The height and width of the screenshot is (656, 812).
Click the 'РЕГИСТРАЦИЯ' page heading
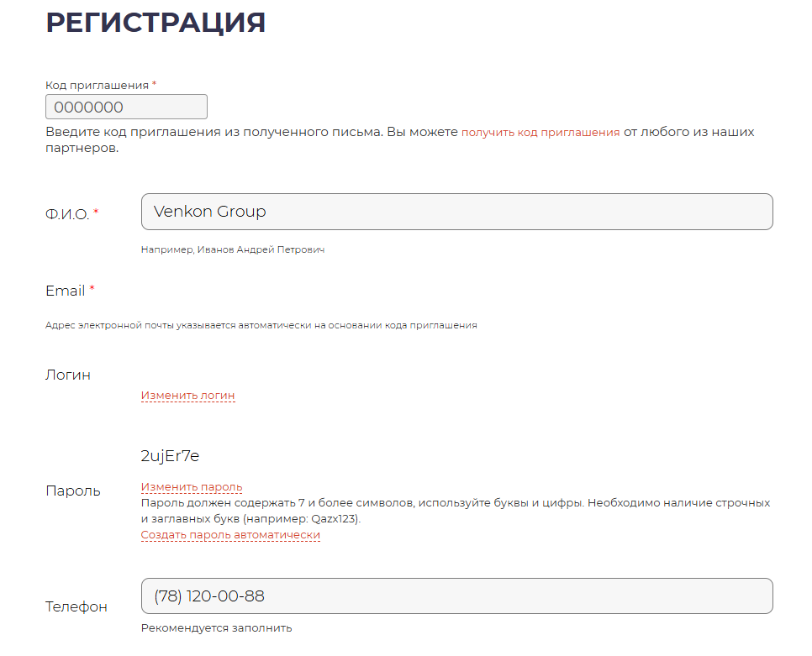click(x=156, y=23)
